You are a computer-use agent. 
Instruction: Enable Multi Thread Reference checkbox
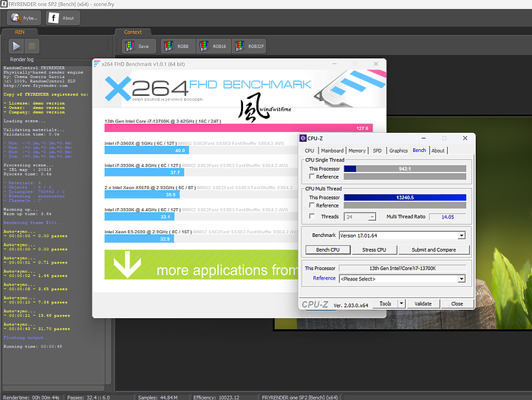coord(312,205)
